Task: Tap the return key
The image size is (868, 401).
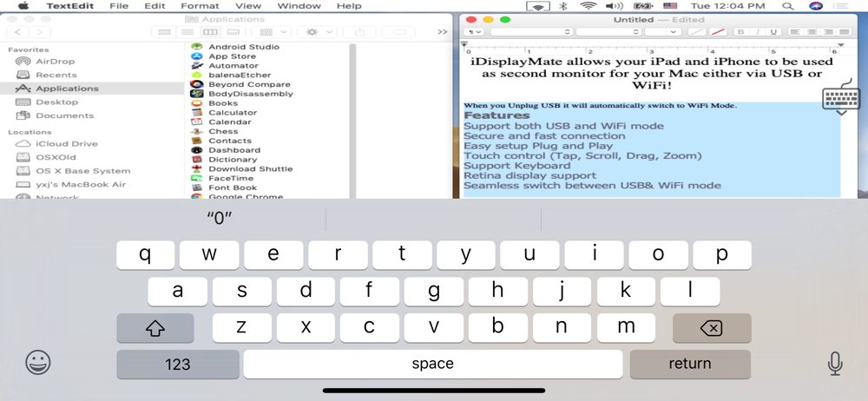Action: pos(690,364)
